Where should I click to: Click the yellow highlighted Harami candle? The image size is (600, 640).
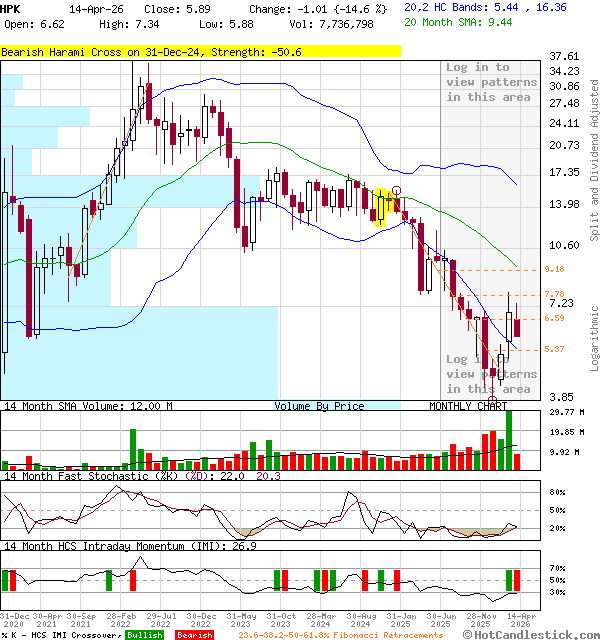point(381,206)
